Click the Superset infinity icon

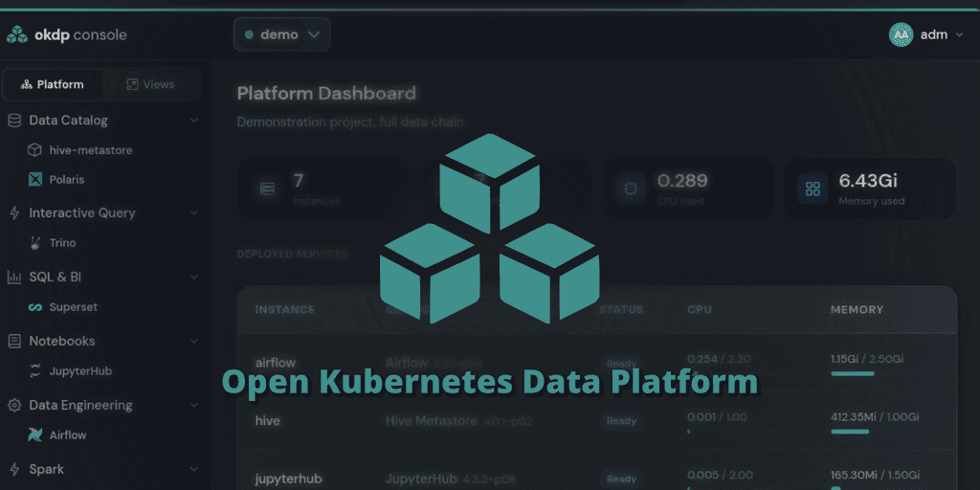point(35,307)
